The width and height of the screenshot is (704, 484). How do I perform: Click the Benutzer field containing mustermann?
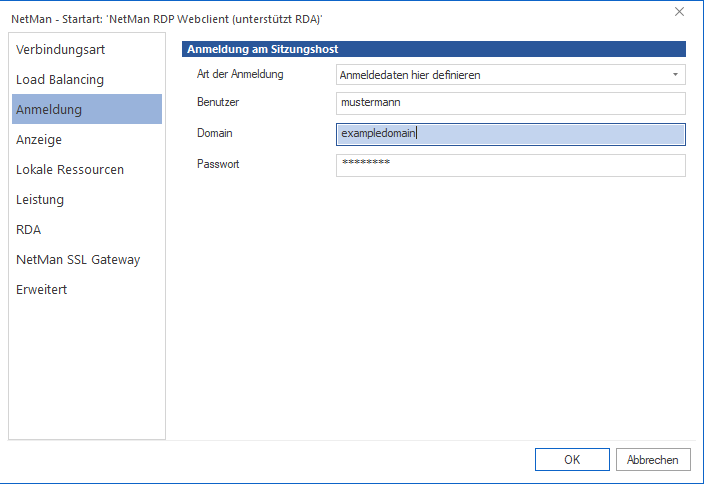click(510, 103)
